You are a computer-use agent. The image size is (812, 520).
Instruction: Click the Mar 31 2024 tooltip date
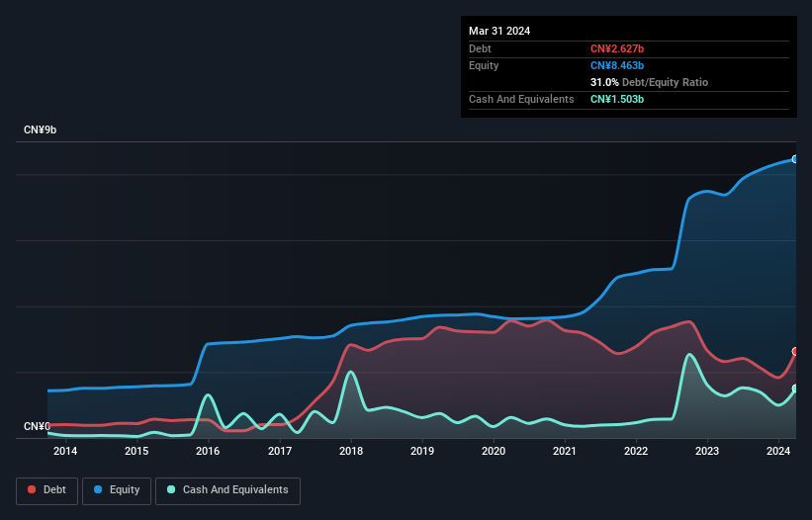tap(499, 31)
